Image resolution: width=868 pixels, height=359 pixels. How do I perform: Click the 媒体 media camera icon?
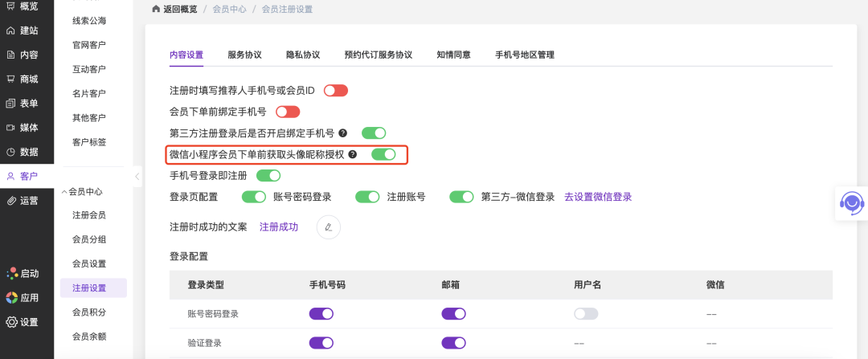[10, 127]
